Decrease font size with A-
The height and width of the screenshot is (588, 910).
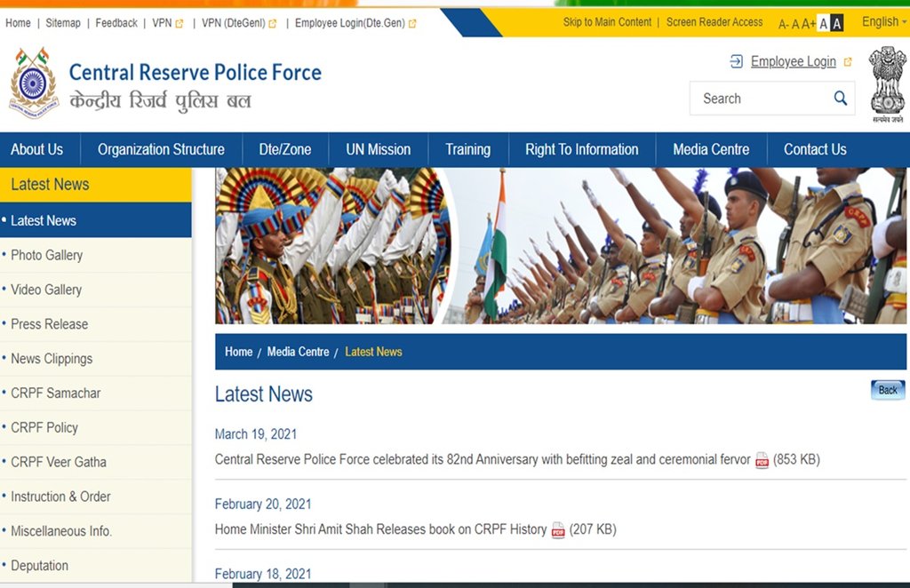pyautogui.click(x=783, y=24)
